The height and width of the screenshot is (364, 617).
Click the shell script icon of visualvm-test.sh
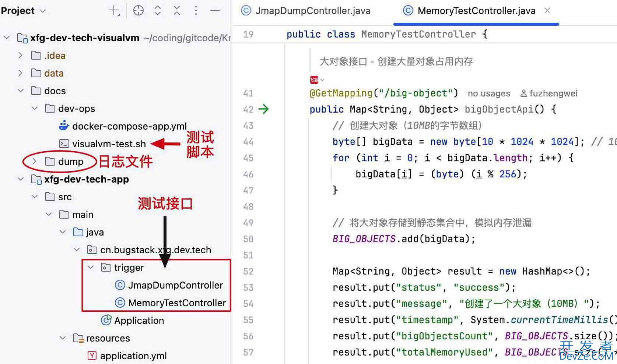[x=64, y=144]
